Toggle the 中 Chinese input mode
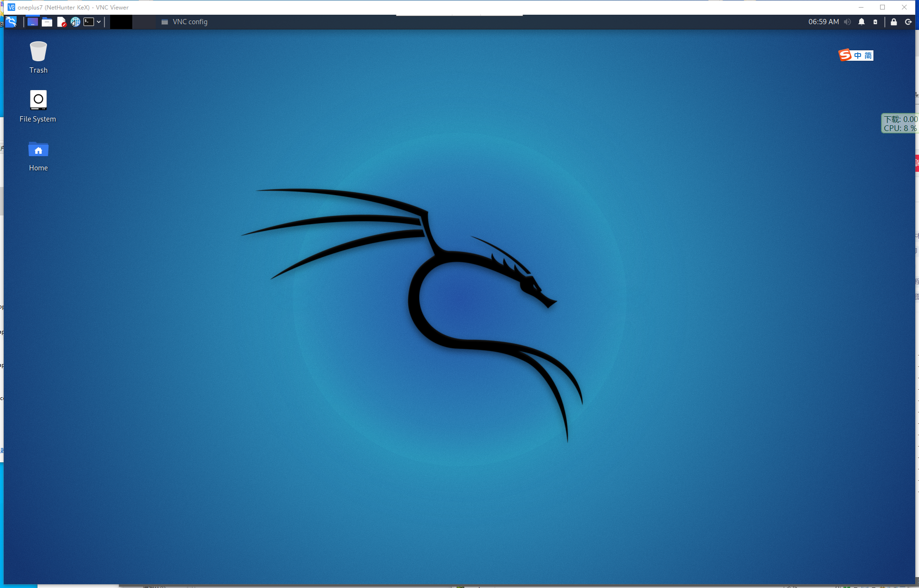 [x=858, y=56]
